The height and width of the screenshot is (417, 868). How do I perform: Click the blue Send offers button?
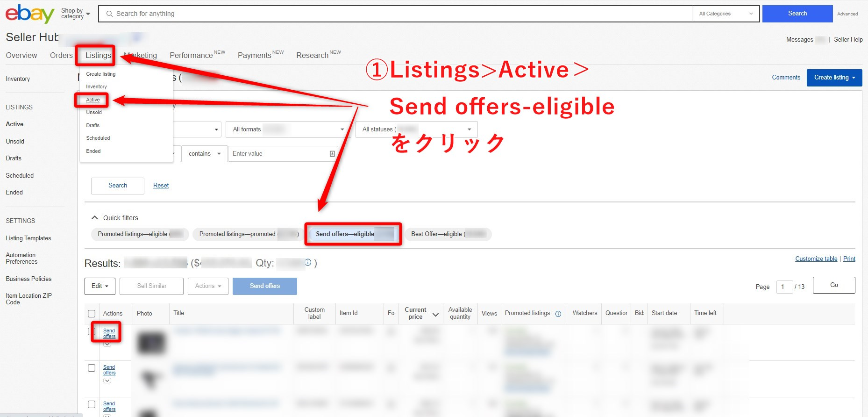tap(265, 286)
